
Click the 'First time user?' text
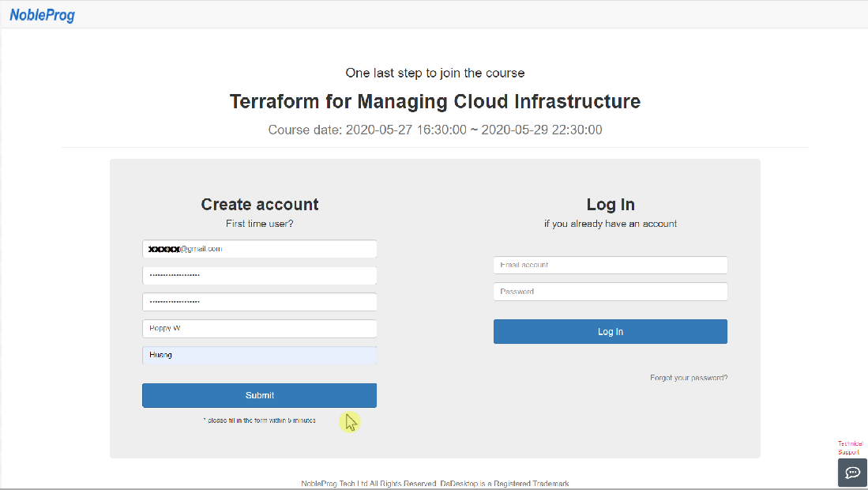[x=260, y=224]
